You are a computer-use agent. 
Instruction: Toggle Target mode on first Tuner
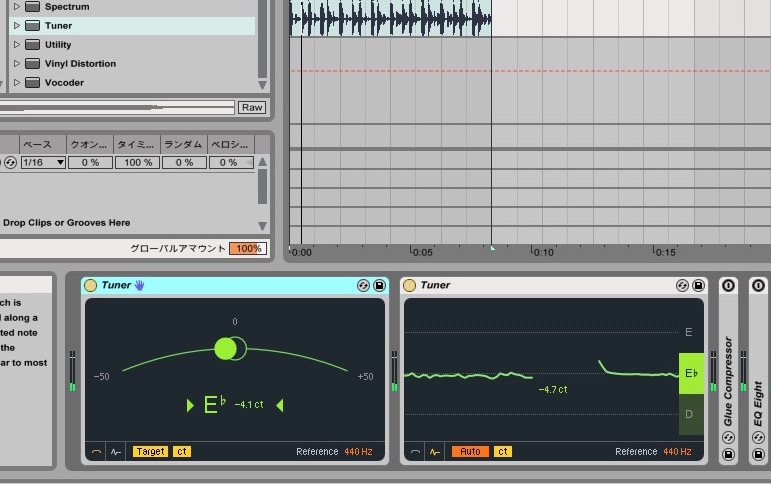[150, 452]
